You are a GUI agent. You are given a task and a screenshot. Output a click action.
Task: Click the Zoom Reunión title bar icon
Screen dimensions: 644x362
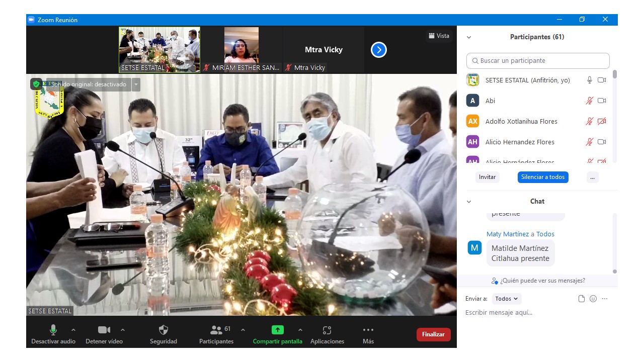tap(31, 20)
